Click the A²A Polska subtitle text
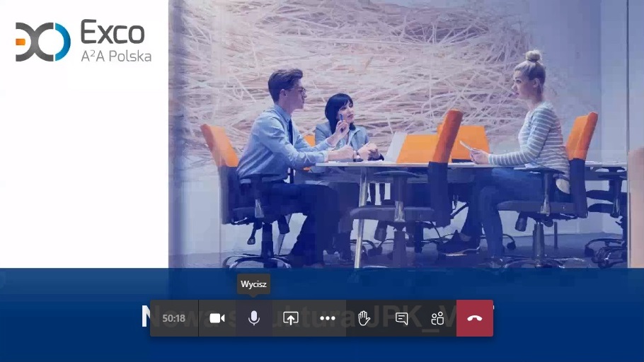Image resolution: width=644 pixels, height=362 pixels. tap(115, 57)
